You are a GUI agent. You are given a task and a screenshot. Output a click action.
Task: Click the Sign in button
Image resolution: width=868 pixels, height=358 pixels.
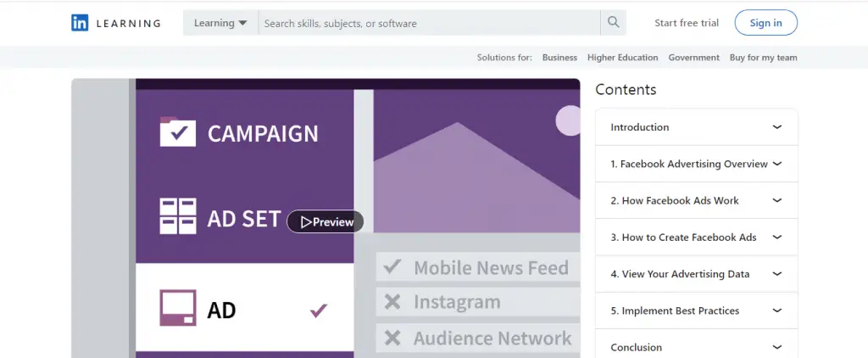(765, 23)
